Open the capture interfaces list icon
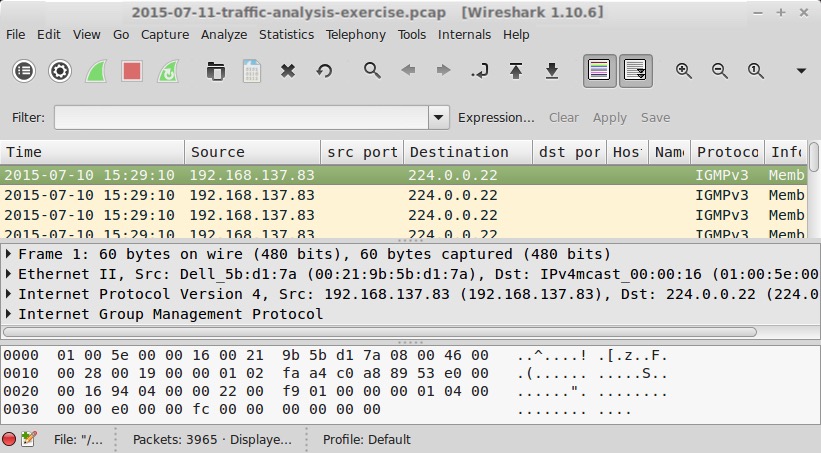 point(24,71)
